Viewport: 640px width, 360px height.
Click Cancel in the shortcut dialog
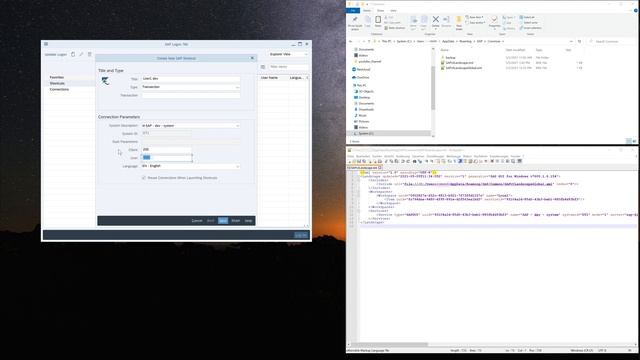197,221
